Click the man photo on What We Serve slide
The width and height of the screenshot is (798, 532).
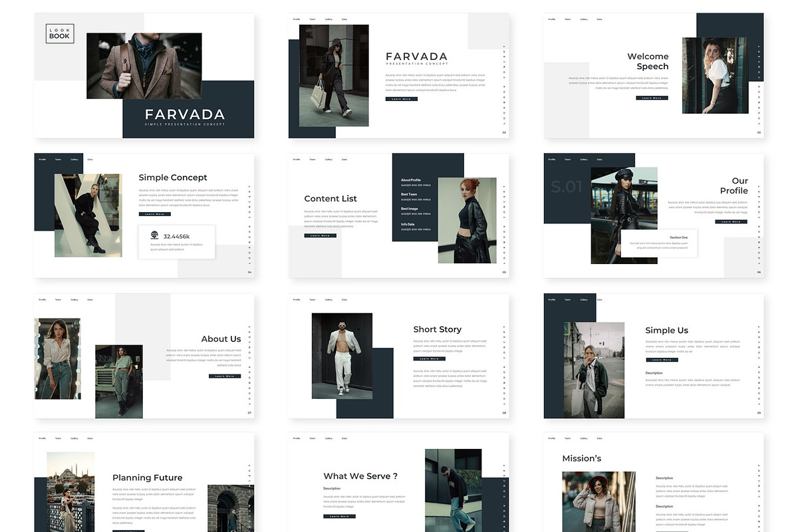453,490
